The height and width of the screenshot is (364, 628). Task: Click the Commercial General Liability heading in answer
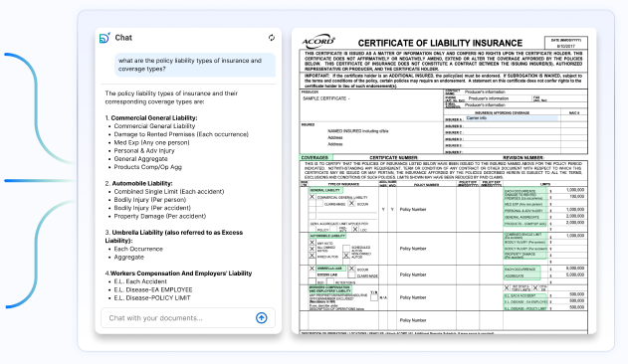[x=154, y=117]
